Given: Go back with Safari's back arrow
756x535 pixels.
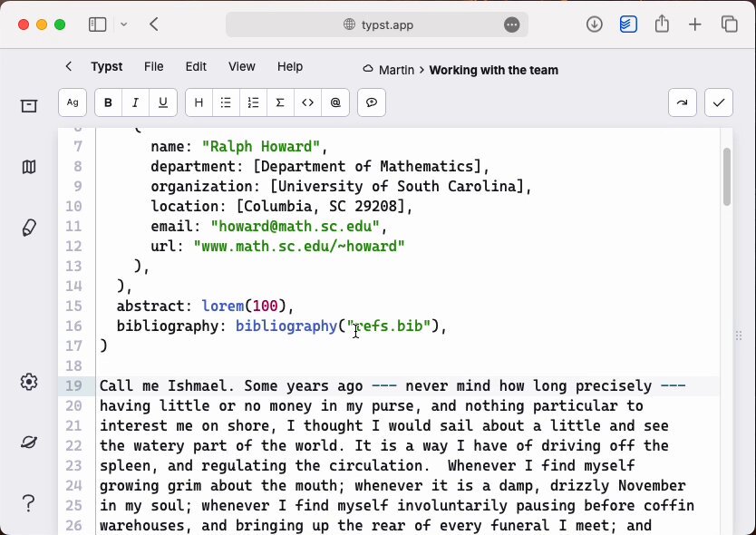Looking at the screenshot, I should click(154, 24).
